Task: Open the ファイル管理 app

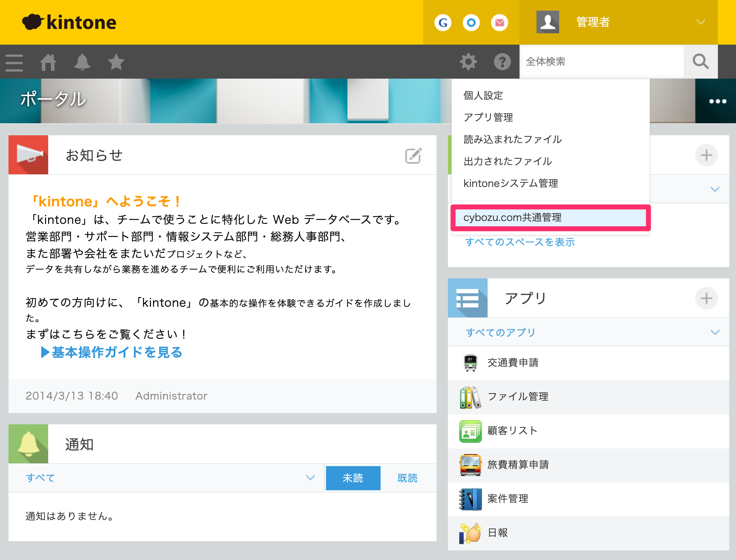Action: click(589, 397)
